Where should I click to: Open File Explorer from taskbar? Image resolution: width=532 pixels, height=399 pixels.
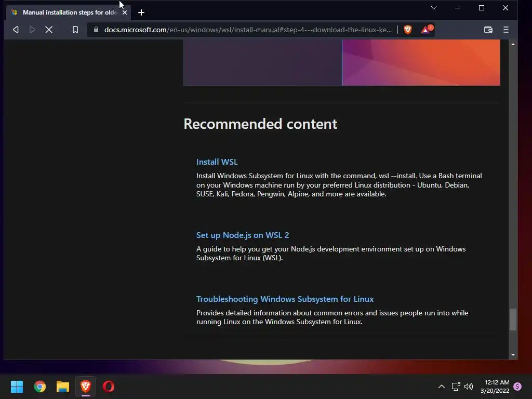pyautogui.click(x=63, y=387)
